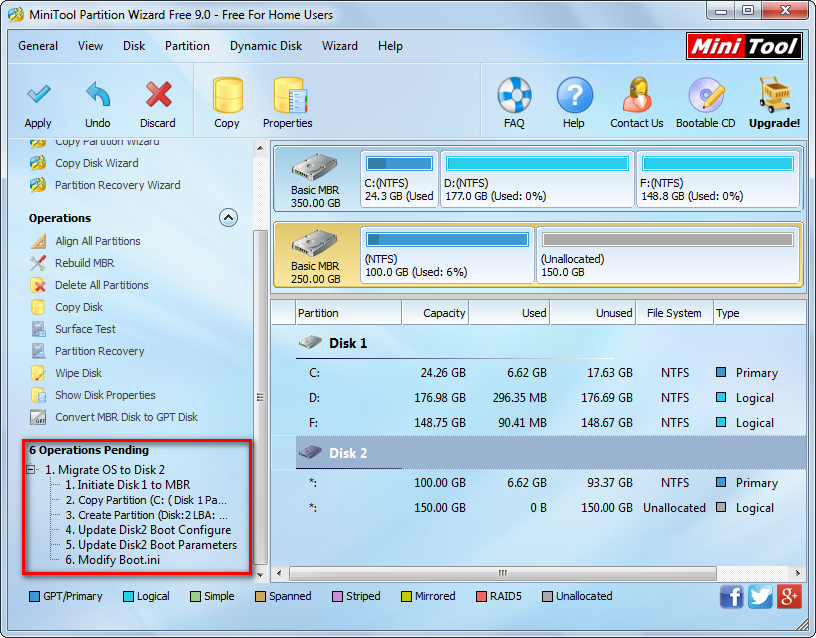816x638 pixels.
Task: Sort by Type column header
Action: [x=760, y=313]
